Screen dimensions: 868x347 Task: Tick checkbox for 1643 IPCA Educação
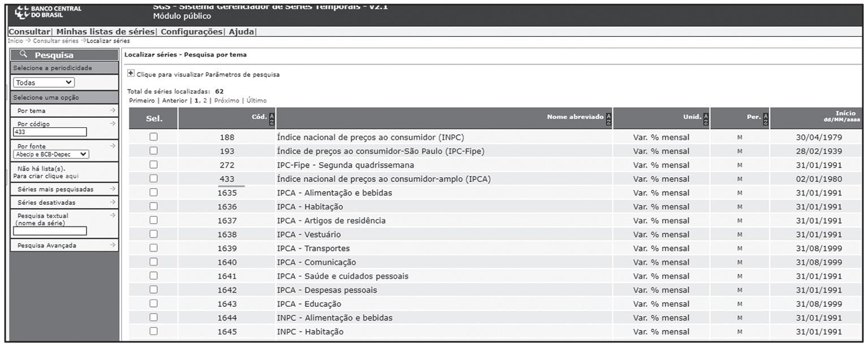153,303
